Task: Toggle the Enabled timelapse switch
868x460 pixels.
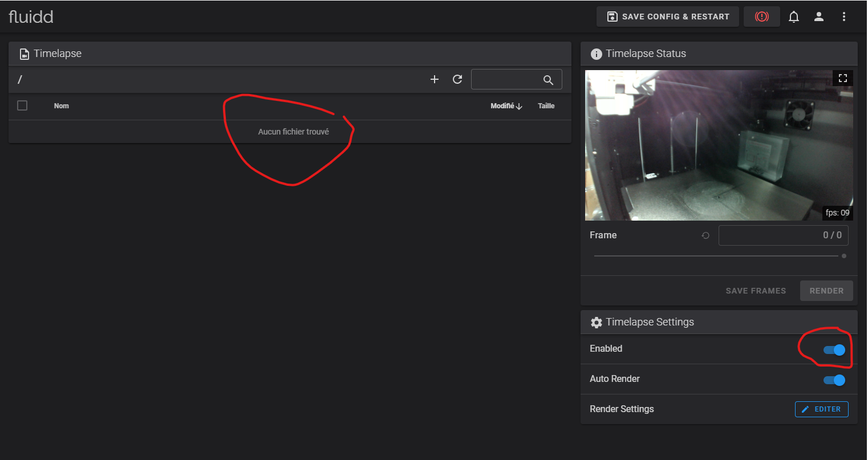Action: (834, 350)
